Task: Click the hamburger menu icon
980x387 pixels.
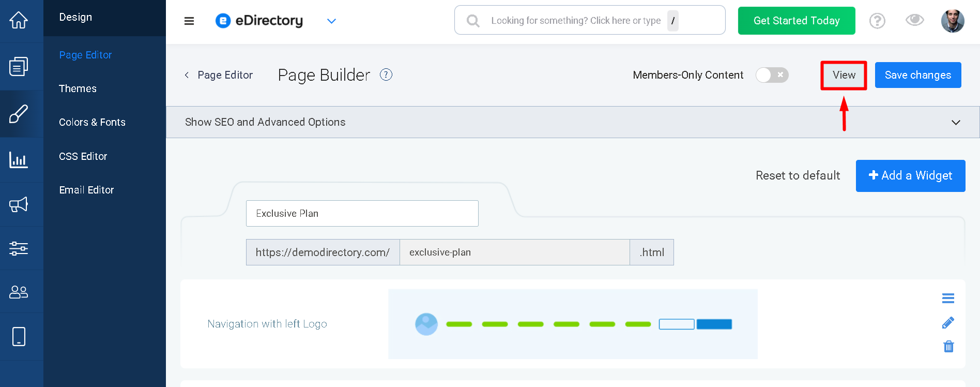Action: tap(189, 21)
